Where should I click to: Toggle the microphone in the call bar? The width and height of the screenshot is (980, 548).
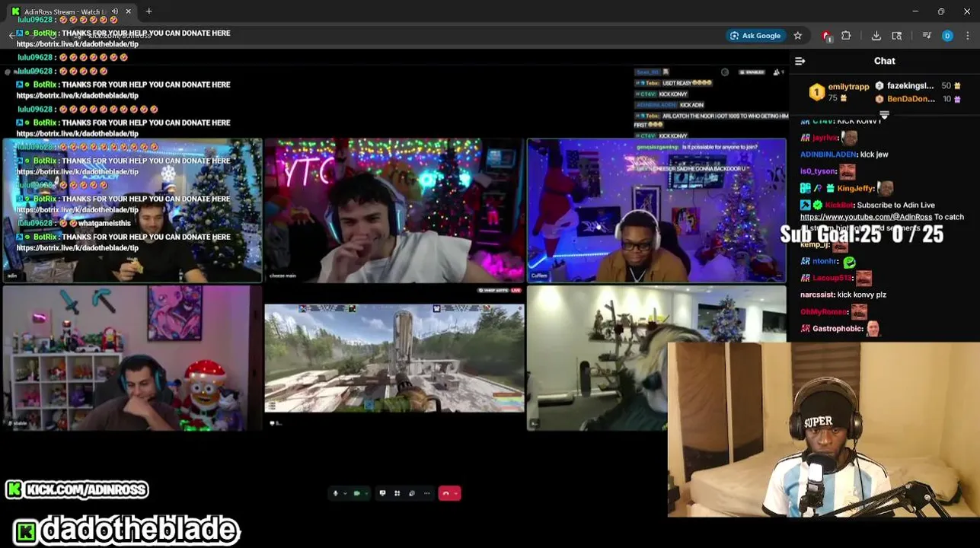pyautogui.click(x=335, y=493)
